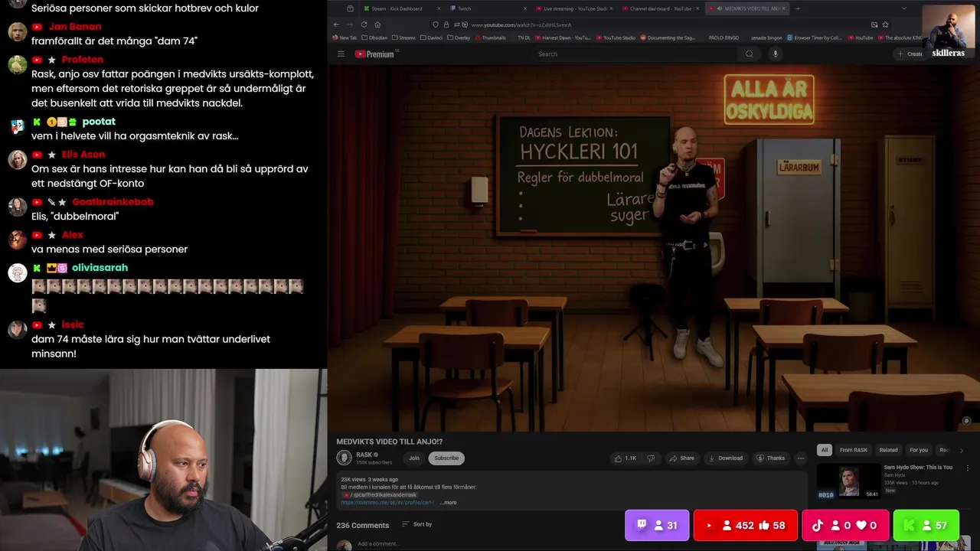Open the YouTube hamburger guide menu
This screenshot has height=551, width=980.
341,54
